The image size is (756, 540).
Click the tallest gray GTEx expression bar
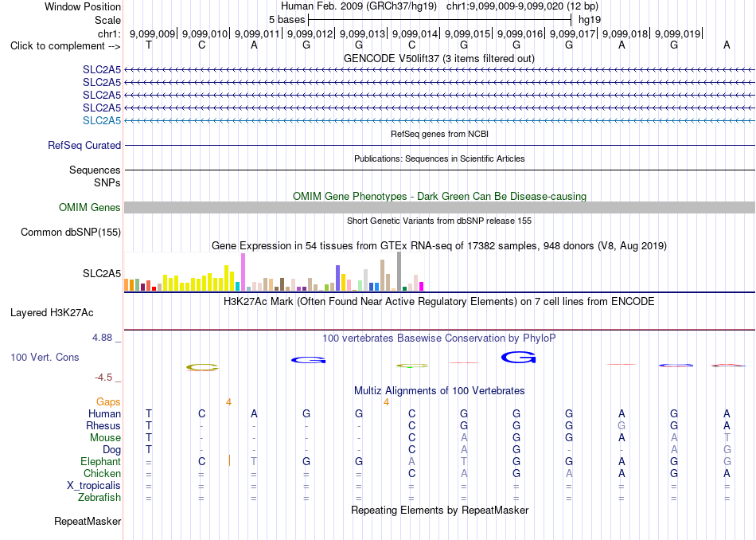pyautogui.click(x=399, y=272)
